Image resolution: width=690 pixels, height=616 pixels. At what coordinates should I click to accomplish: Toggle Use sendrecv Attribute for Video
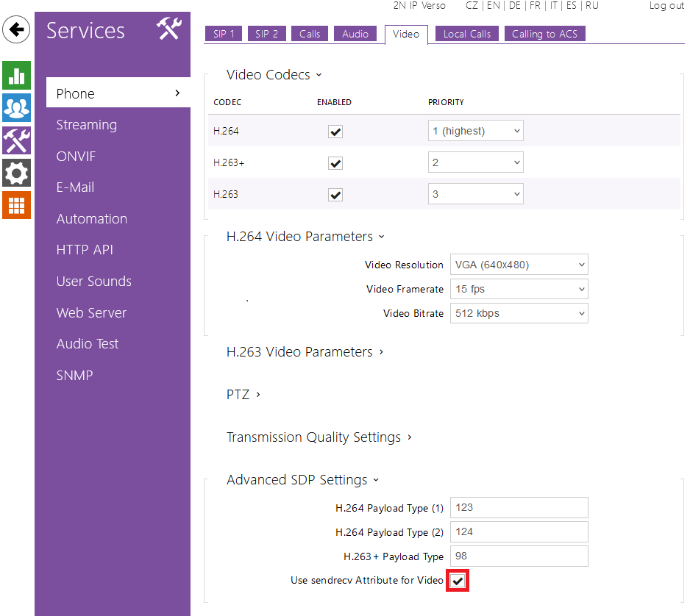[x=458, y=581]
